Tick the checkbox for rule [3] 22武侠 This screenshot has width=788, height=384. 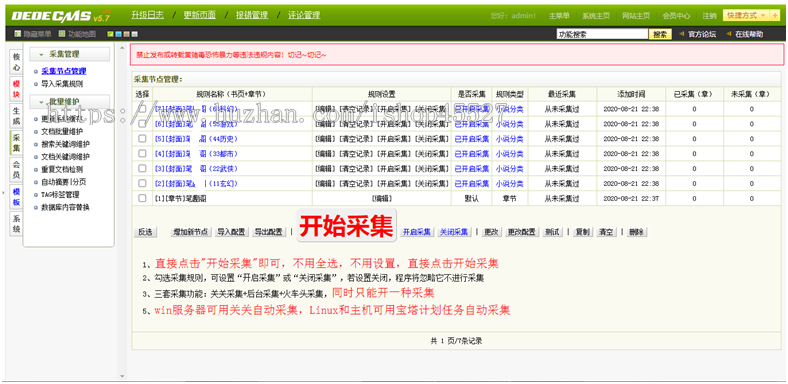coord(142,169)
